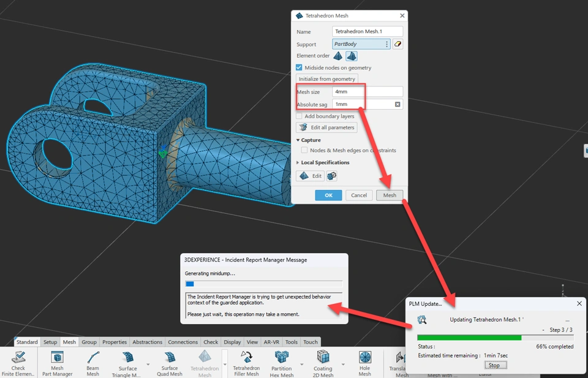Switch to the Standard tab
588x378 pixels.
coord(27,342)
